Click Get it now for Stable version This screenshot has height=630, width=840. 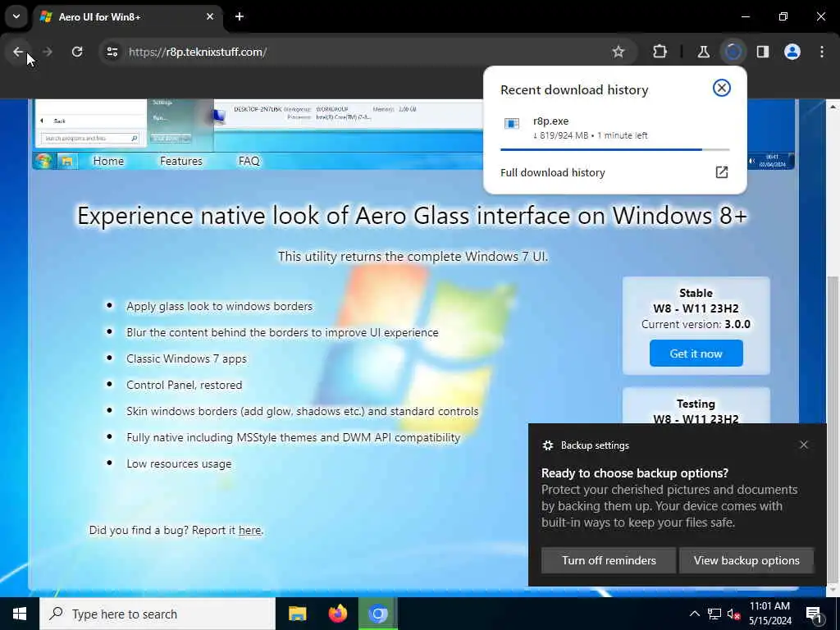tap(696, 354)
